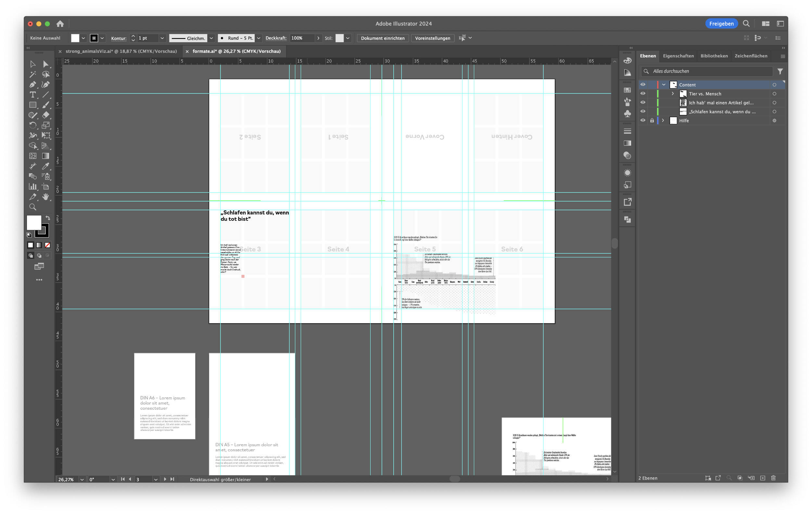Hide the Tier vs. Mensch sublayer
Screen dimensions: 812x514
pos(643,94)
